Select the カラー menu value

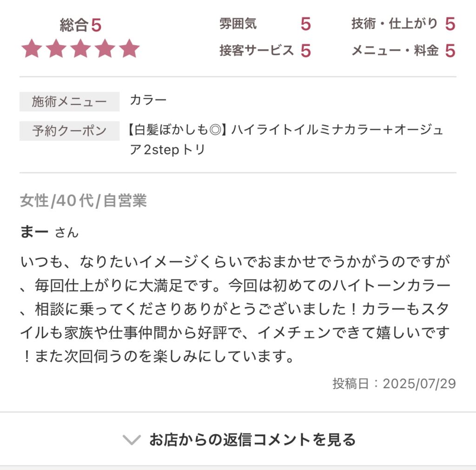148,100
